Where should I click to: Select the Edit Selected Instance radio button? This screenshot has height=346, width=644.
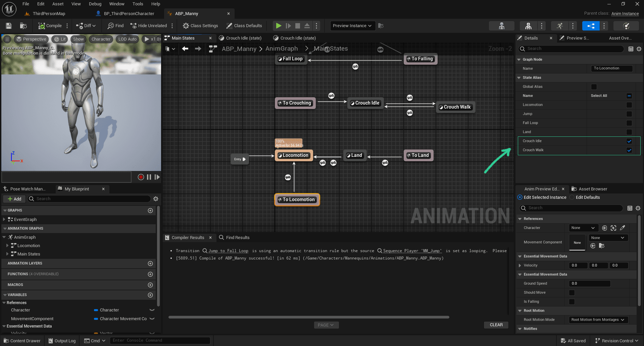(x=520, y=197)
